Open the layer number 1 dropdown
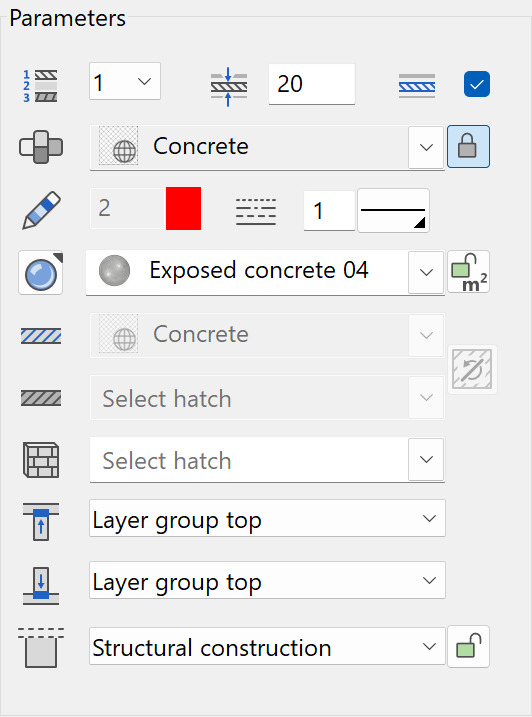This screenshot has width=532, height=717. pyautogui.click(x=125, y=81)
